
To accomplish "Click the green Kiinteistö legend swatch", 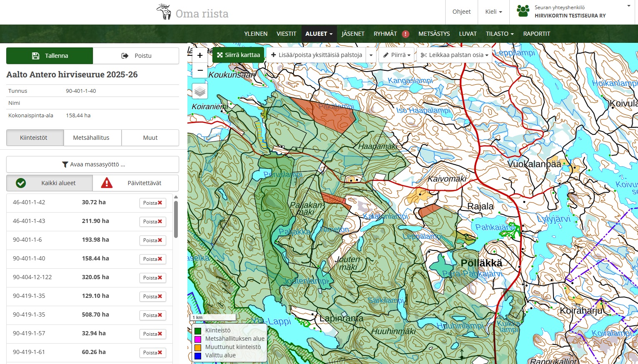I will click(x=198, y=331).
